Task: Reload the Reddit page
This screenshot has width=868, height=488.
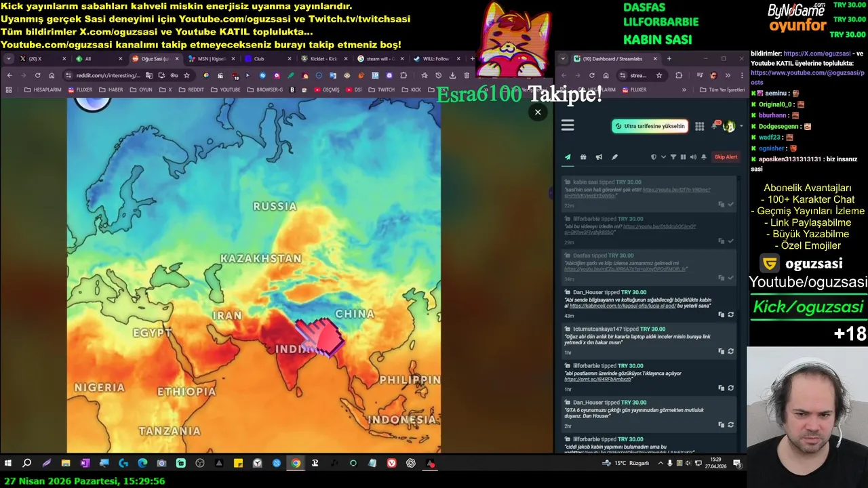Action: (37, 75)
